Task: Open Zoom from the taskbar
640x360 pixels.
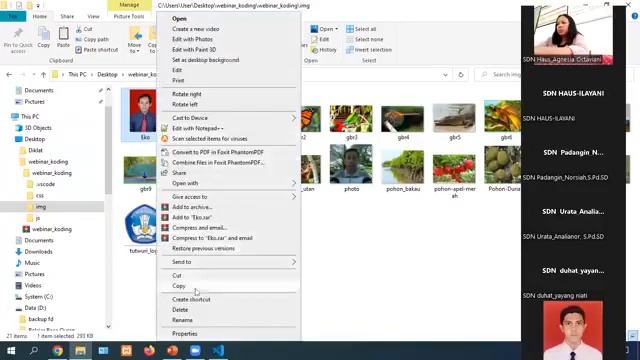Action: click(195, 351)
